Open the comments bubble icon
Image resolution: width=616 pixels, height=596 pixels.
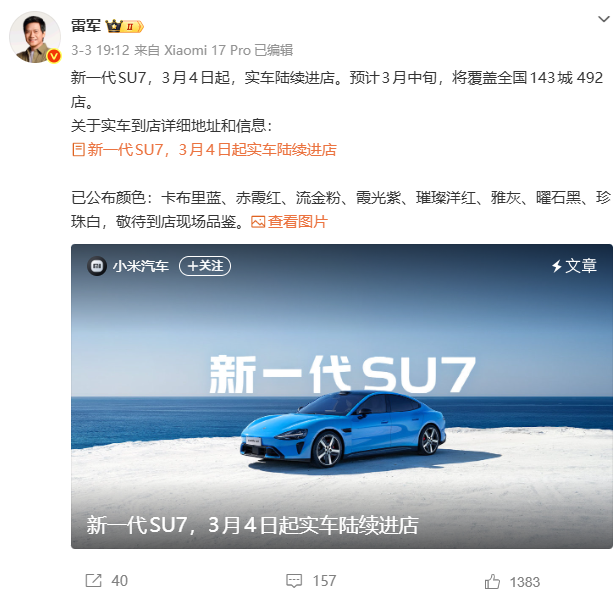(x=294, y=580)
